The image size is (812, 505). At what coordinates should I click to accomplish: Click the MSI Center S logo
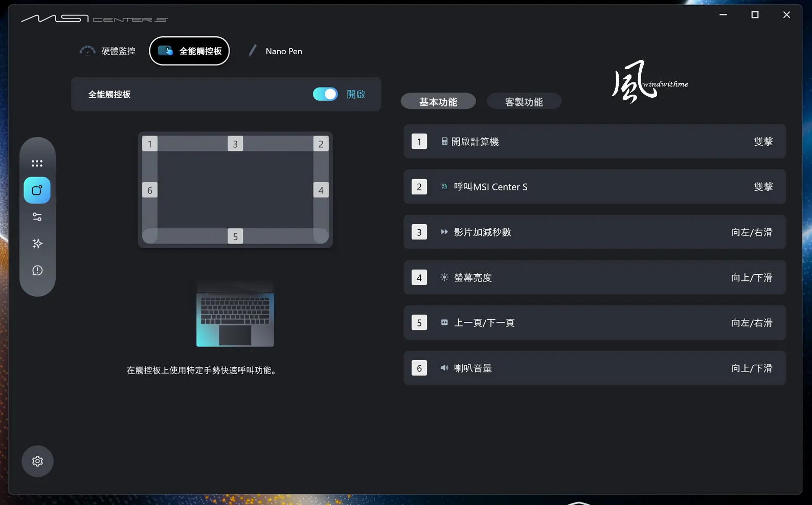95,19
